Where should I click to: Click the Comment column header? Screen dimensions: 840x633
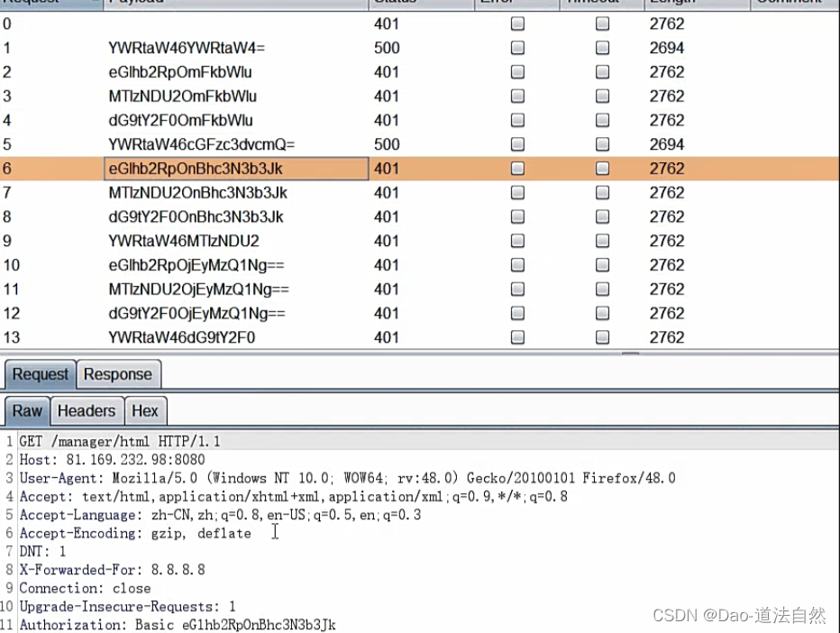pos(787,4)
